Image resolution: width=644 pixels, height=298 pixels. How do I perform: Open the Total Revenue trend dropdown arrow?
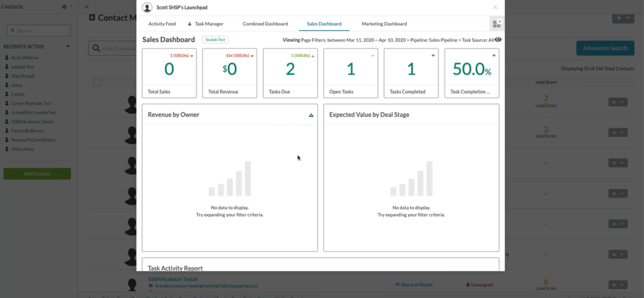click(x=252, y=56)
